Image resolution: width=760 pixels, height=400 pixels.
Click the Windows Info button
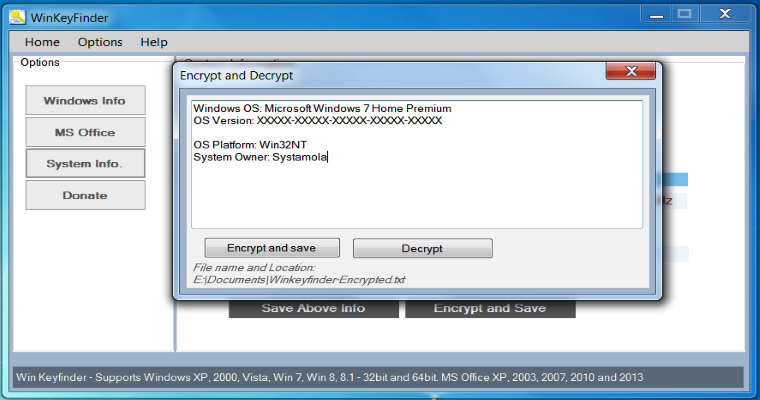click(x=85, y=100)
